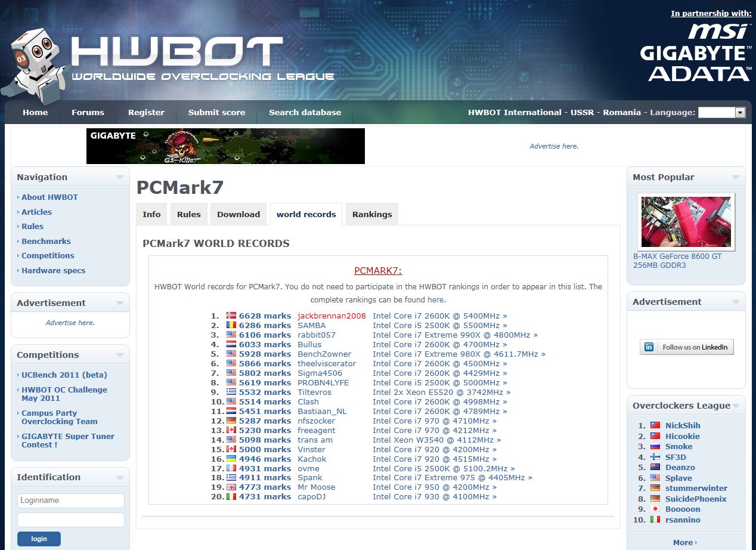Open the Romania community link
The height and width of the screenshot is (550, 756).
pos(622,112)
